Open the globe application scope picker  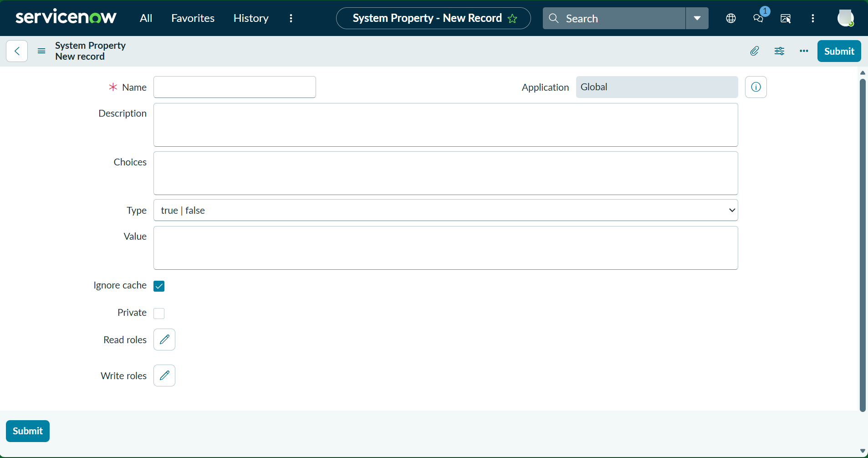pos(731,18)
